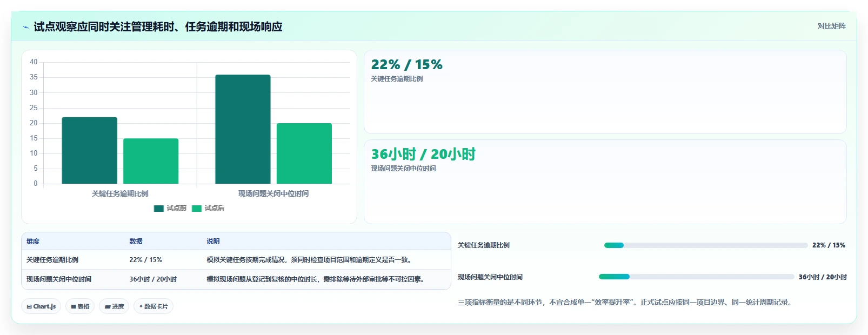
Task: Click the 对比矩阵 label in the header
Action: tap(831, 26)
